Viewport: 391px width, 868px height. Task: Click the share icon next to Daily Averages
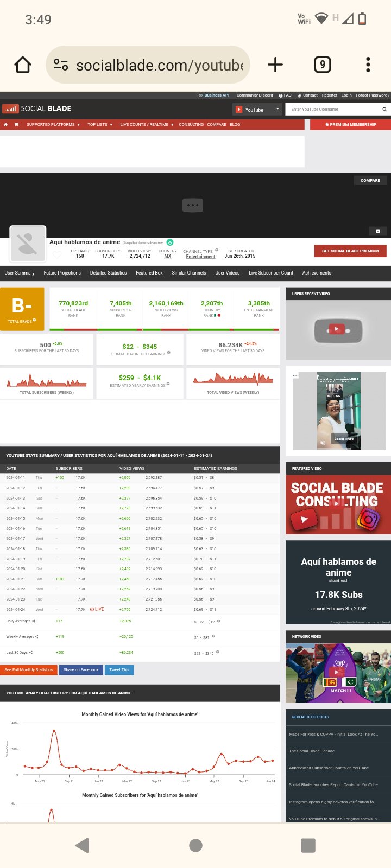pyautogui.click(x=34, y=621)
